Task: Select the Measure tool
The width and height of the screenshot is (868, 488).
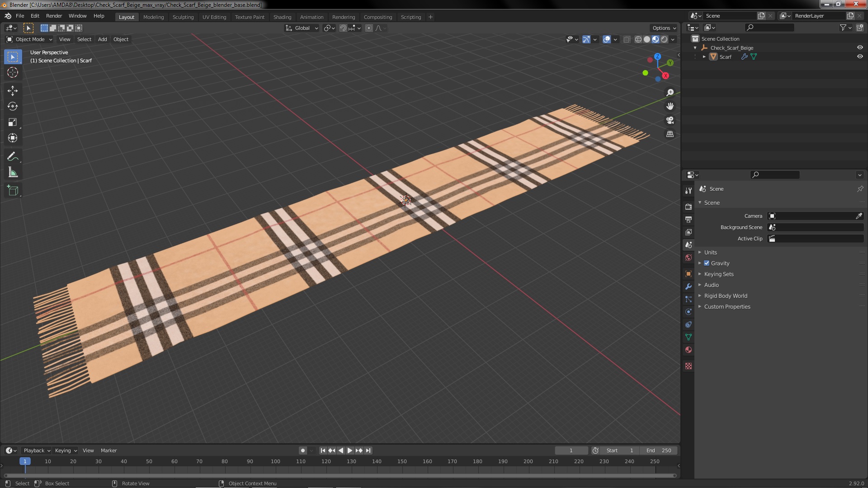Action: click(x=13, y=173)
